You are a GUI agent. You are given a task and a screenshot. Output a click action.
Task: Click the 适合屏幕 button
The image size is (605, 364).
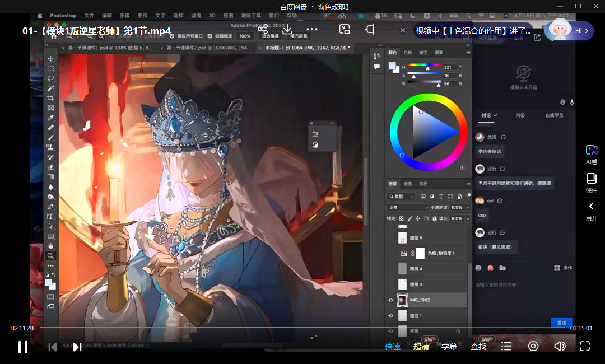point(270,36)
